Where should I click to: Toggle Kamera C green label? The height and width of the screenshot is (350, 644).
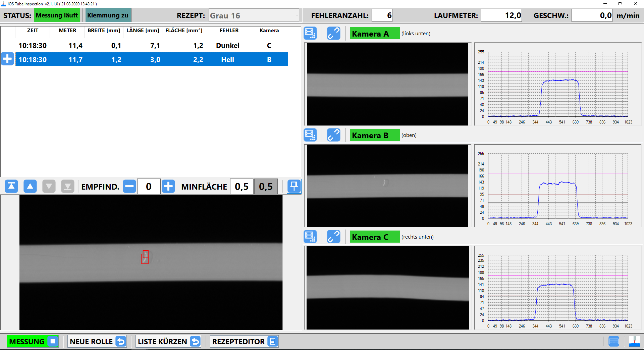click(x=374, y=237)
